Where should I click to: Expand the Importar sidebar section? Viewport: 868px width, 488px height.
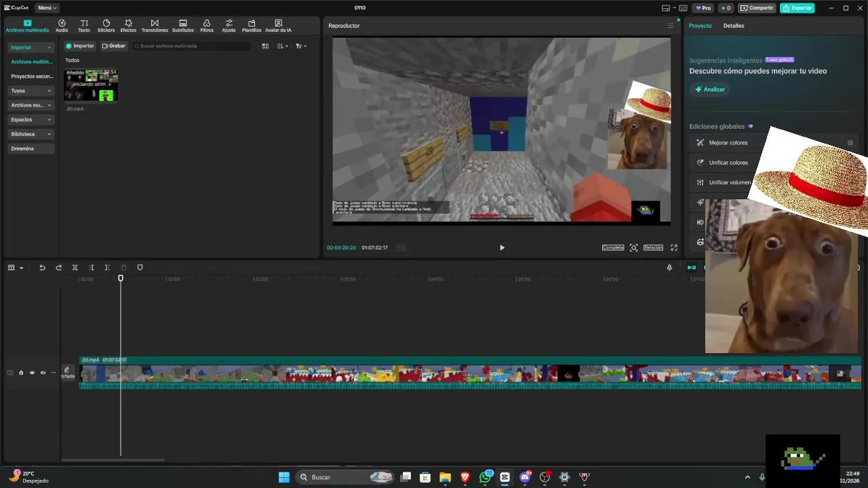31,47
